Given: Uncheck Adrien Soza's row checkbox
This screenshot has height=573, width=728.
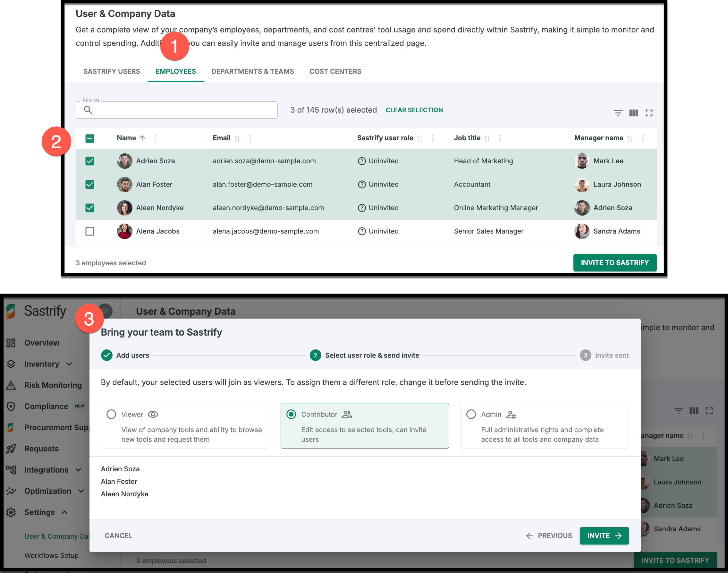Looking at the screenshot, I should (89, 161).
